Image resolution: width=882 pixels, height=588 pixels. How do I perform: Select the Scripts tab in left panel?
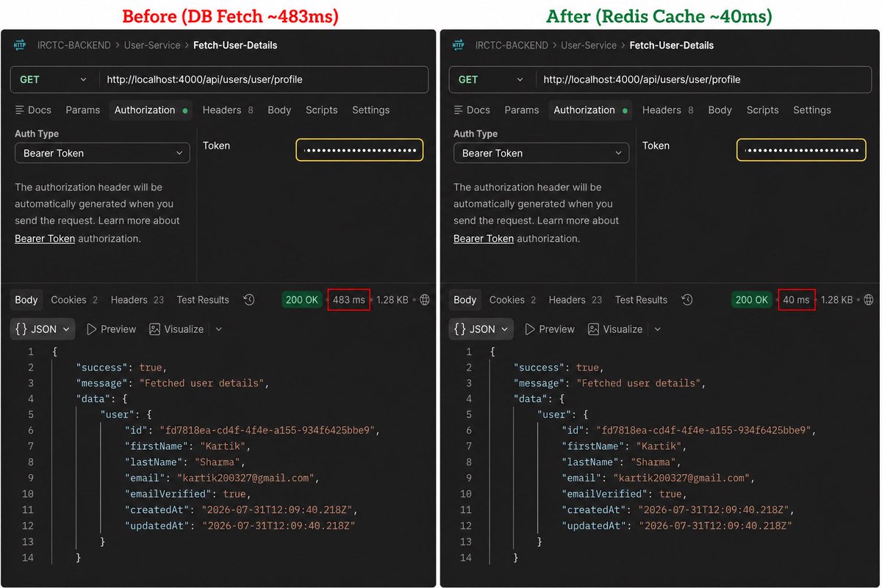[x=321, y=110]
